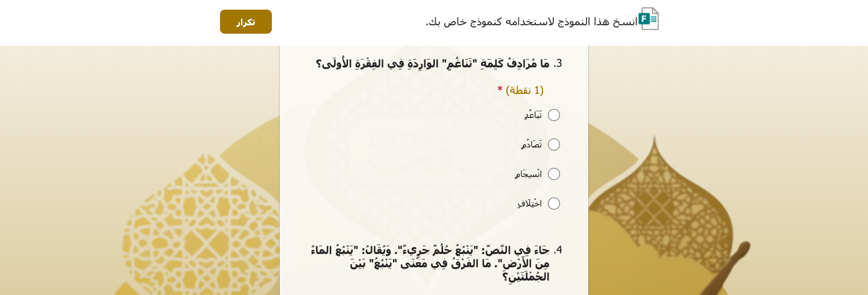Choose the تَصَادُمٍ radio option circle

point(554,144)
